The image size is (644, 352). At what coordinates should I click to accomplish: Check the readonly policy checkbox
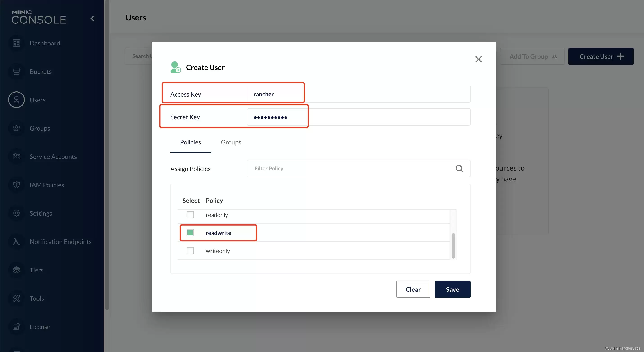click(x=190, y=215)
